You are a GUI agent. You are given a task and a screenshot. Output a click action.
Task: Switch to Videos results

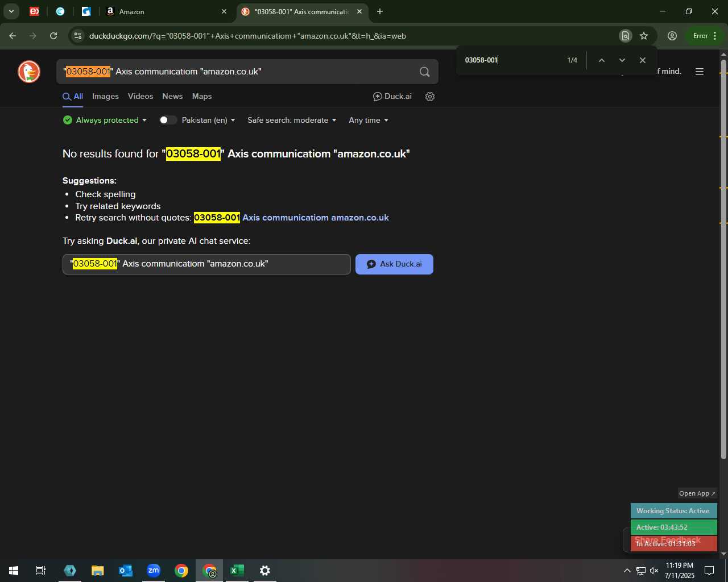140,97
